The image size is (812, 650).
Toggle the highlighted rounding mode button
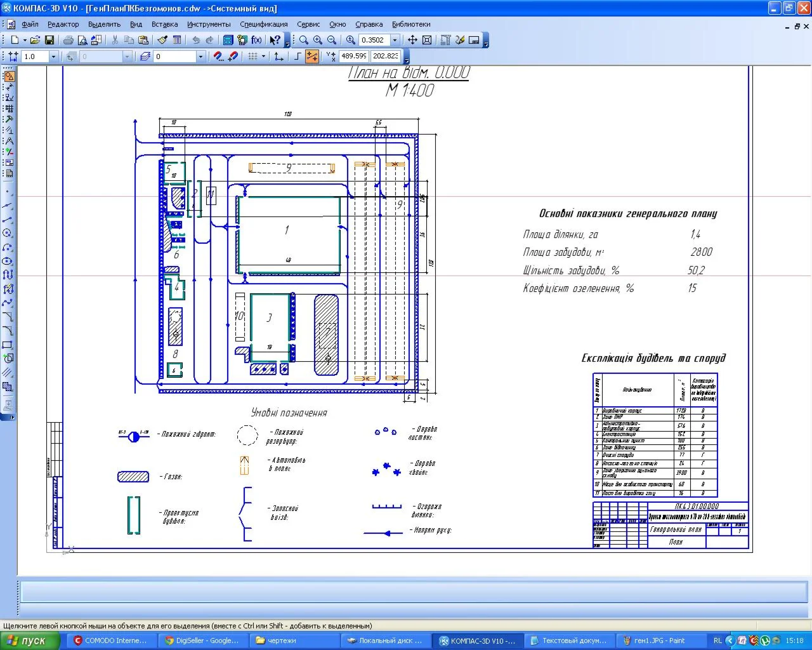click(x=312, y=56)
